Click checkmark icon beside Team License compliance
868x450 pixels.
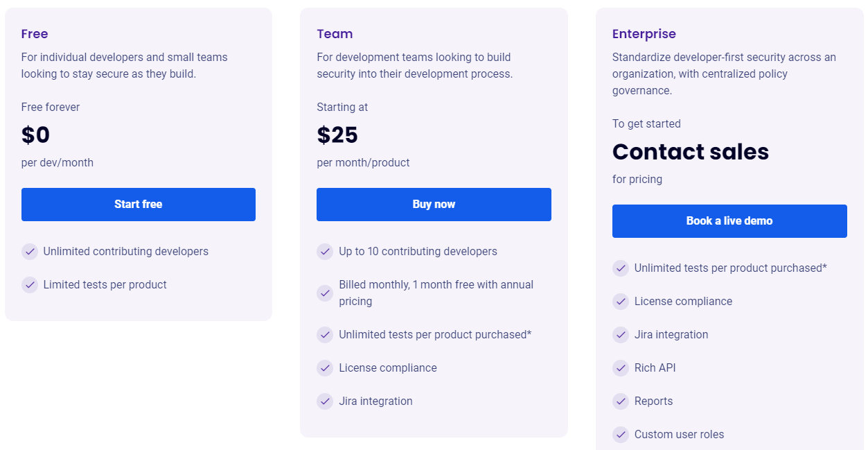[325, 368]
